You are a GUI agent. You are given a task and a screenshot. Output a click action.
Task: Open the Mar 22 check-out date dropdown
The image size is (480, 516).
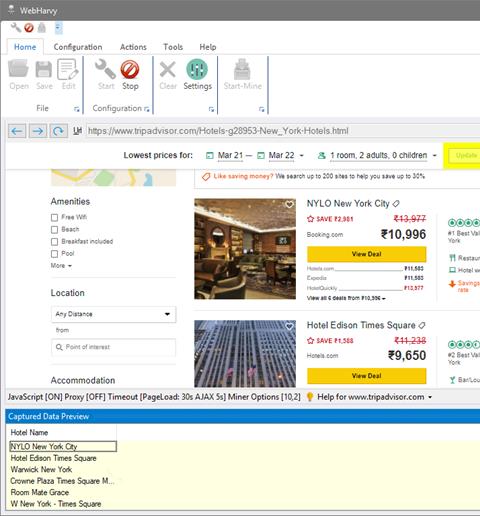(281, 155)
